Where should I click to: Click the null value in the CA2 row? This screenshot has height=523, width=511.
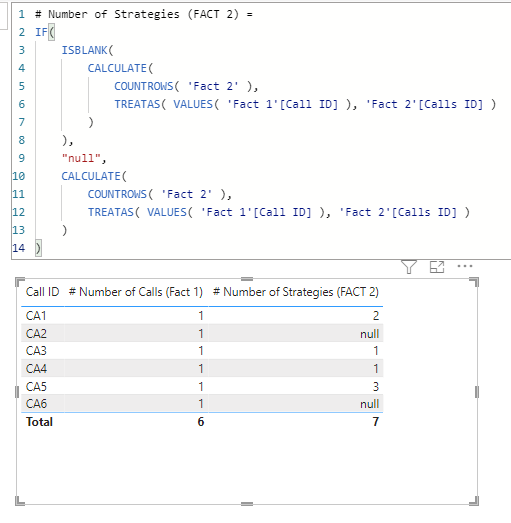370,334
